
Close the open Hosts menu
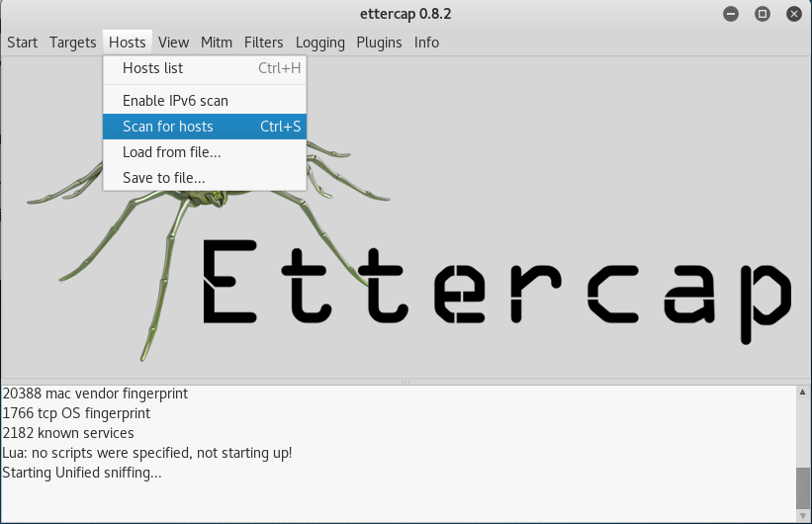[x=128, y=43]
